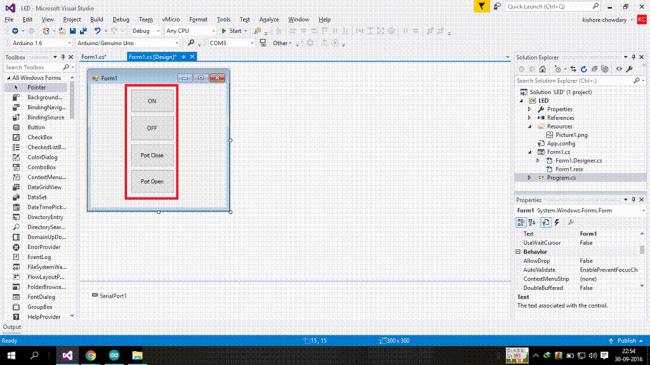Open the COM3 port dropdown

coord(231,43)
